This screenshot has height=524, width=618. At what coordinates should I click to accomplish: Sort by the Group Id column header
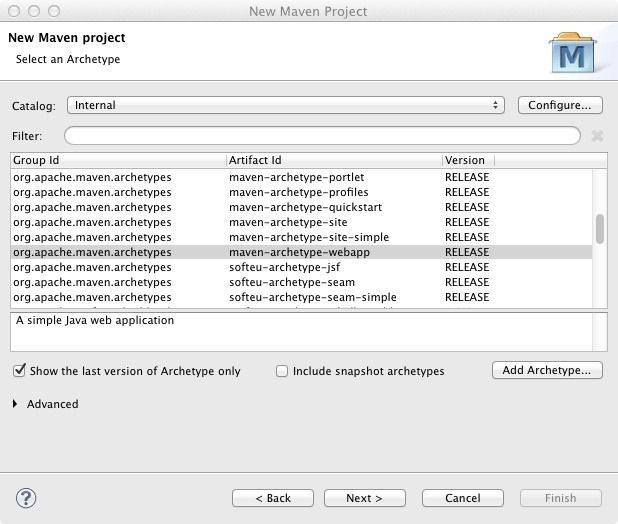pos(118,160)
